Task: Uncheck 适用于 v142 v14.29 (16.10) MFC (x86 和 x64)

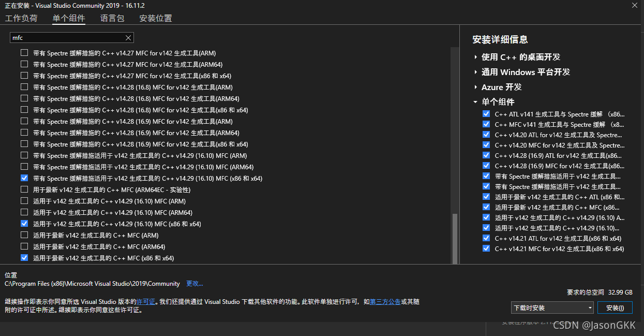Action: (x=24, y=224)
